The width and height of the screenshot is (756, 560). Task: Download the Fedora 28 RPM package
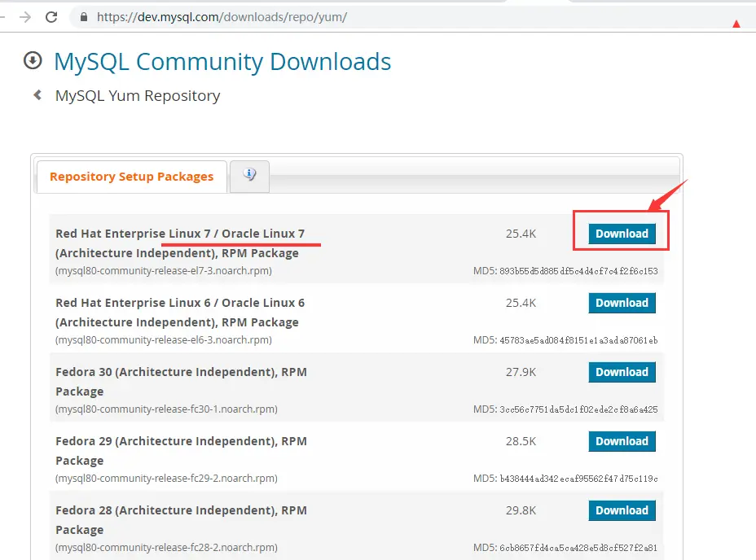pos(622,510)
